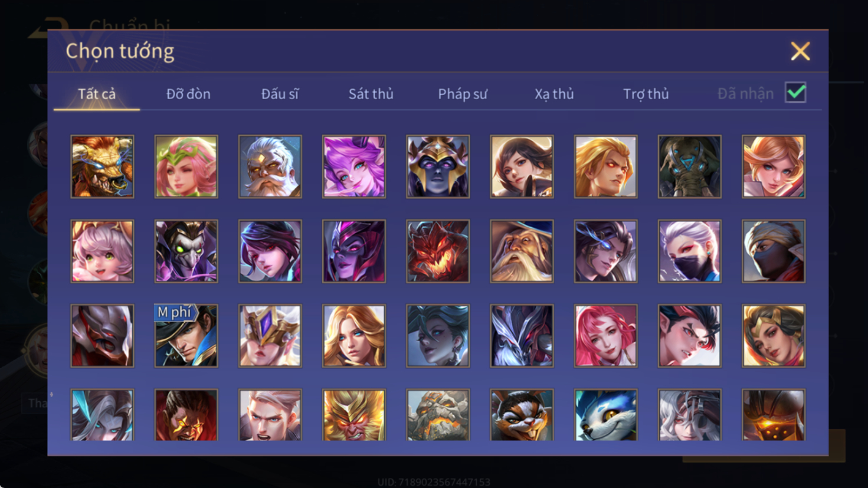This screenshot has height=488, width=868.
Task: Close the Chọn tướng dialog
Action: click(800, 51)
